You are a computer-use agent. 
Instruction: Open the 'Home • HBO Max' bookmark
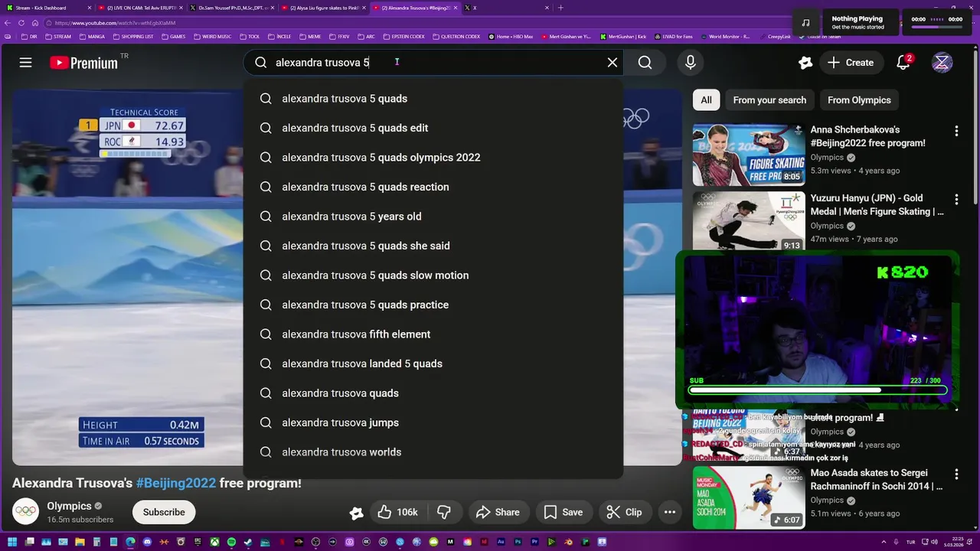pos(511,36)
